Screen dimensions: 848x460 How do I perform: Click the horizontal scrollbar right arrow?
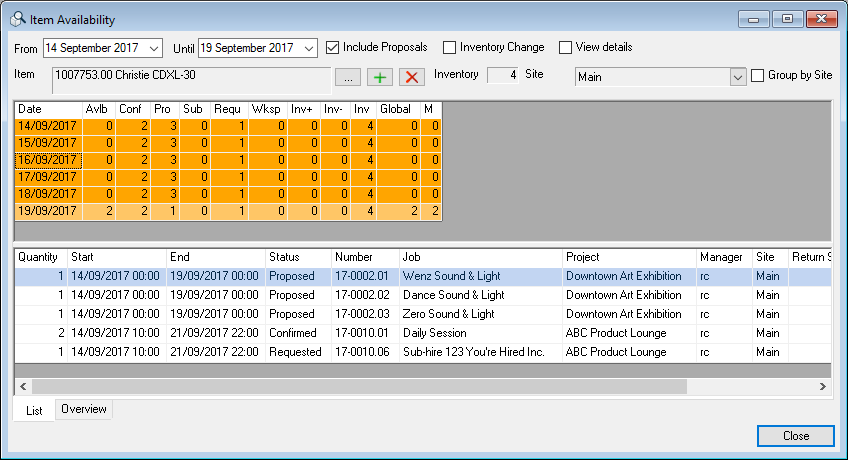tap(823, 386)
